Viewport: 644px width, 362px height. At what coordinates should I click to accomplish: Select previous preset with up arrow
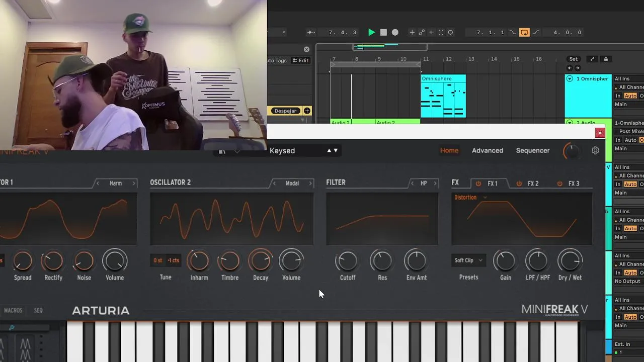[x=330, y=150]
